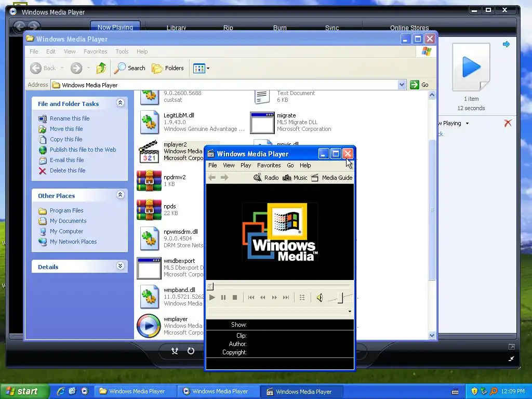The width and height of the screenshot is (532, 399).
Task: Open Back history dropdown arrow in Explorer
Action: [62, 68]
